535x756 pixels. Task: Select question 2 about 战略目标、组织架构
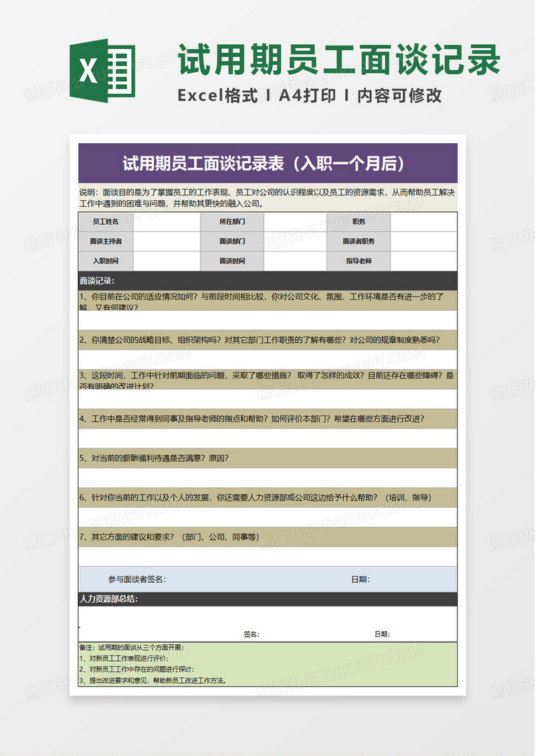[x=267, y=340]
